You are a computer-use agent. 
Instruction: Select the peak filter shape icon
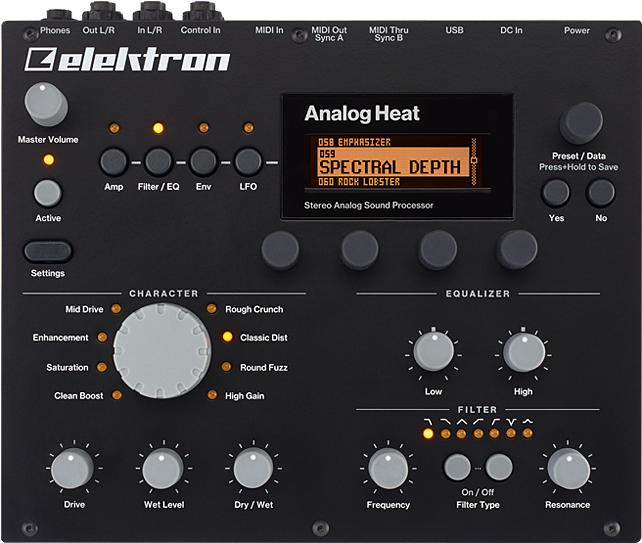528,421
